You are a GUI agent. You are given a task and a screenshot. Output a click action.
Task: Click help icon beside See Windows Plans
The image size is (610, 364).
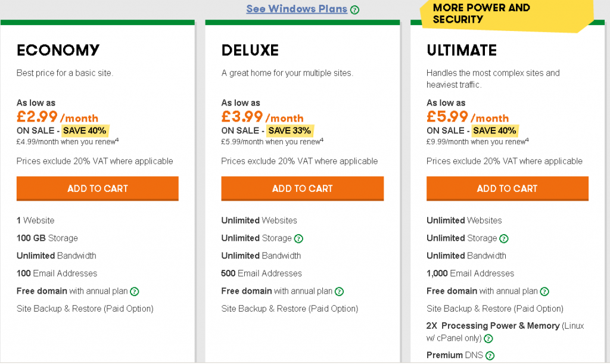click(x=354, y=10)
